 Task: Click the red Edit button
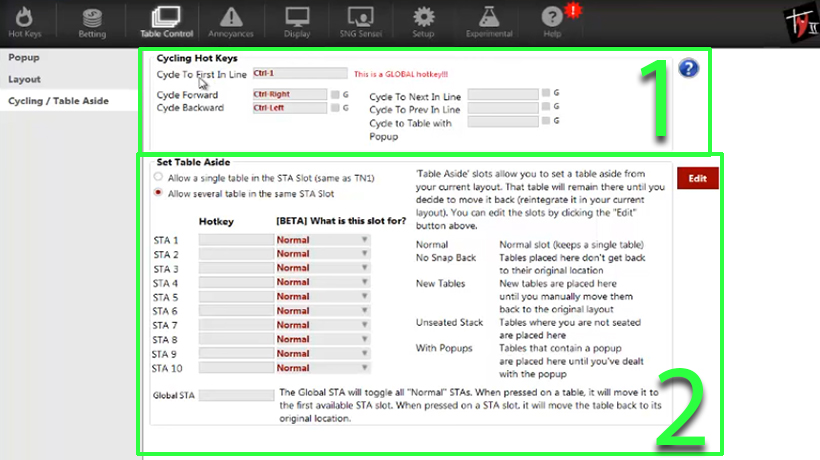tap(698, 178)
